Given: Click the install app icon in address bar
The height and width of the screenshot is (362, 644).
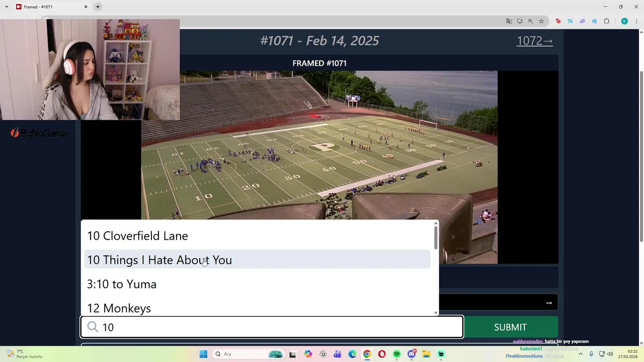Looking at the screenshot, I should [x=520, y=21].
